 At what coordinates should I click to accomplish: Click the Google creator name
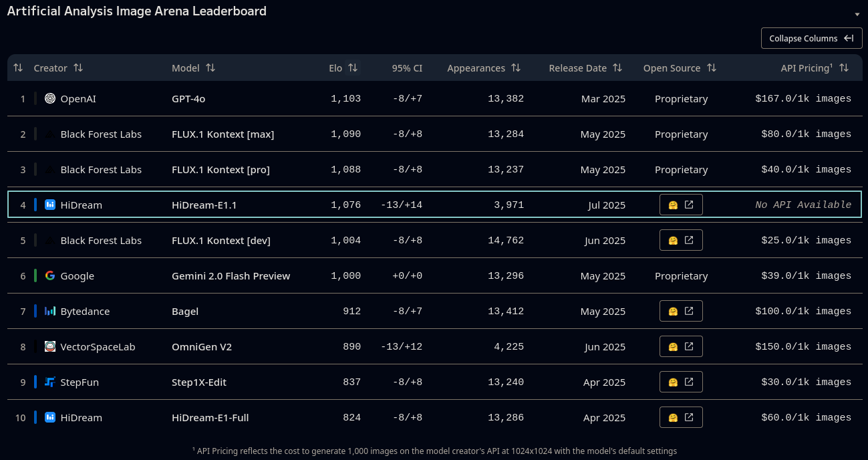click(x=77, y=276)
